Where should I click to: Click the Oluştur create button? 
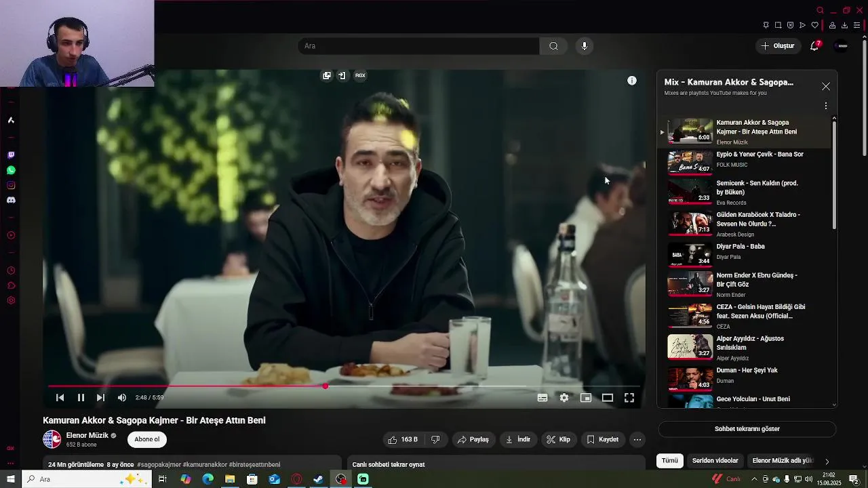pos(778,46)
